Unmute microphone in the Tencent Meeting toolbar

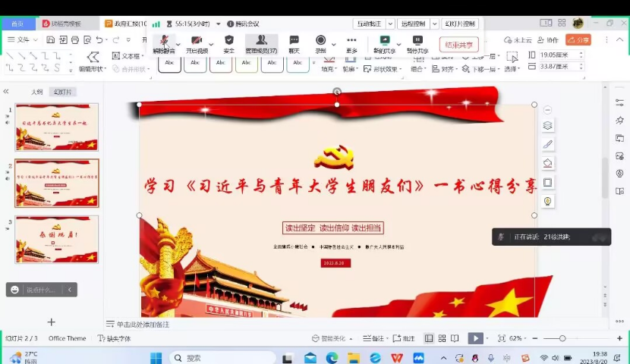tap(163, 42)
